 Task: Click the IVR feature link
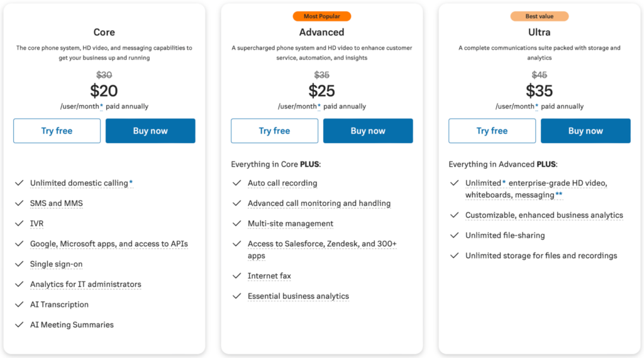click(x=36, y=224)
